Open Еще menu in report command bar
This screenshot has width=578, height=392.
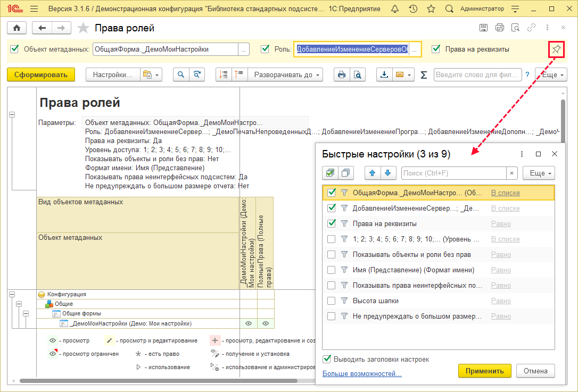click(x=551, y=75)
